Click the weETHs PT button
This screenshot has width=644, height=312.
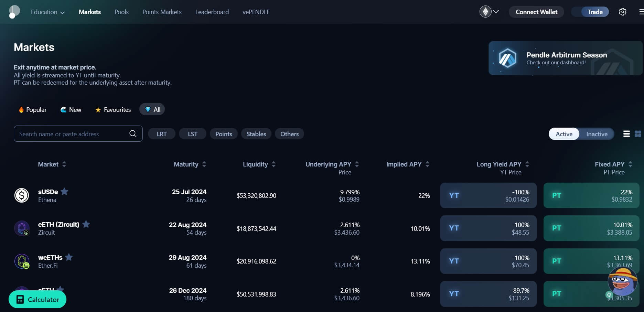tap(591, 261)
